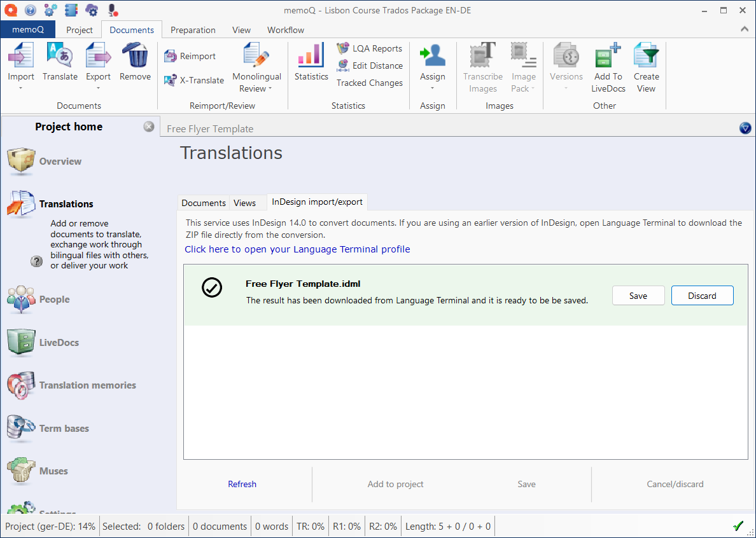
Task: Select Translations in the sidebar
Action: [51, 203]
